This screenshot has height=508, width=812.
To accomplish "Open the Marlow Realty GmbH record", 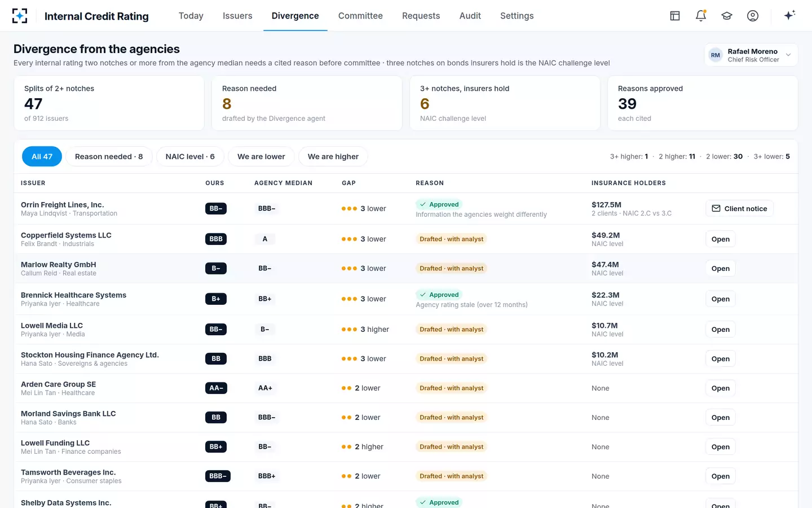I will tap(721, 268).
